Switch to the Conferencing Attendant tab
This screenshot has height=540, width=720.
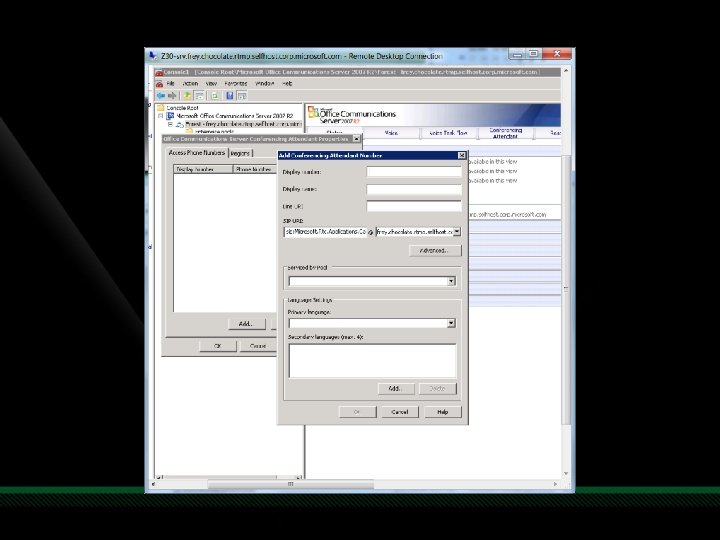pos(506,133)
